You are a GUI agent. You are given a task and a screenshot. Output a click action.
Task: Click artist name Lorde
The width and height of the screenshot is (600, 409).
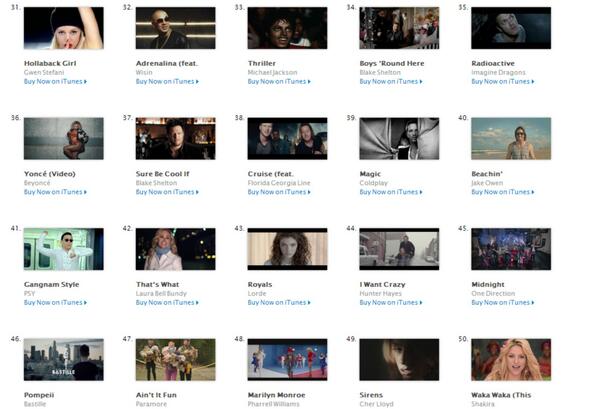pyautogui.click(x=257, y=293)
